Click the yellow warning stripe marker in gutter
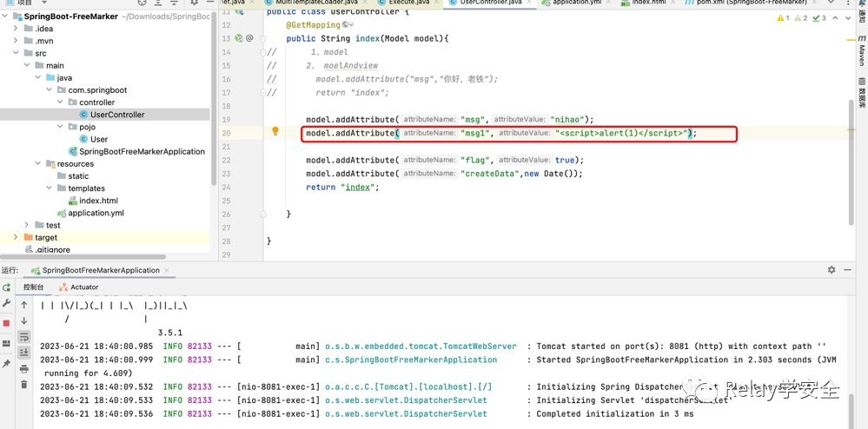Image resolution: width=868 pixels, height=429 pixels. [x=851, y=39]
